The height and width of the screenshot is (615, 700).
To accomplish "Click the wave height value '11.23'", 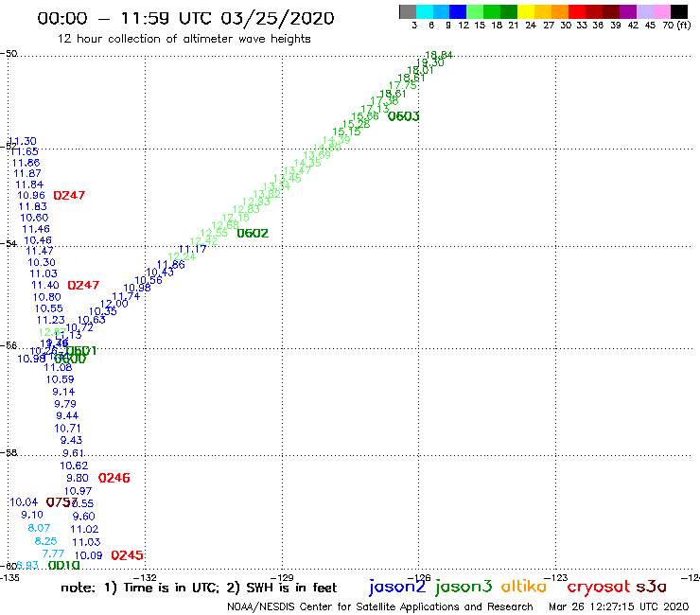I will 51,320.
